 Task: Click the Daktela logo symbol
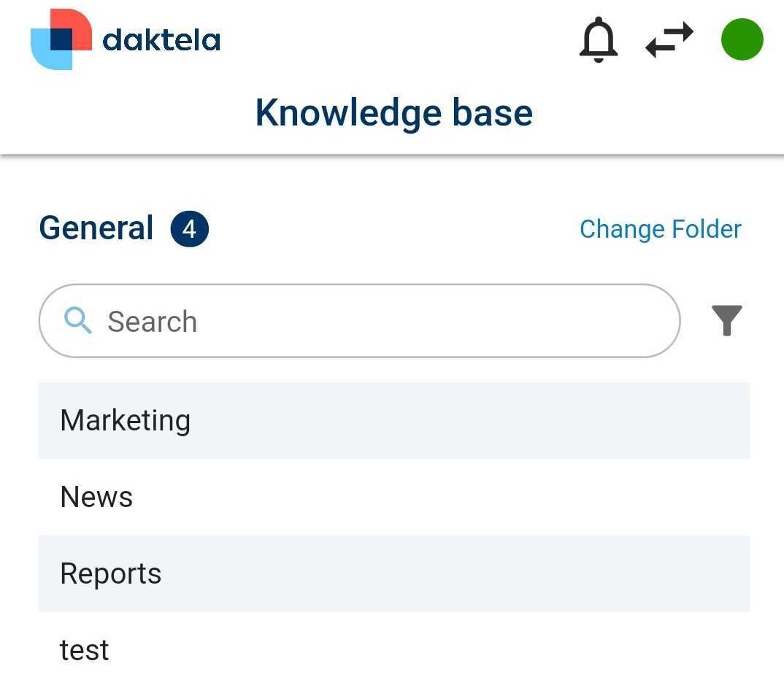[x=61, y=39]
